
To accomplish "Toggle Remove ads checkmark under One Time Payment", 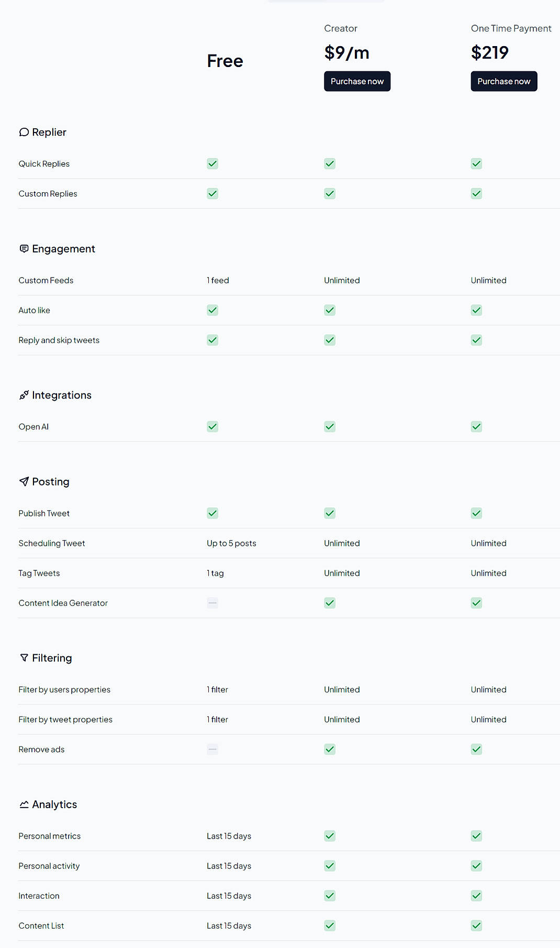I will (476, 749).
